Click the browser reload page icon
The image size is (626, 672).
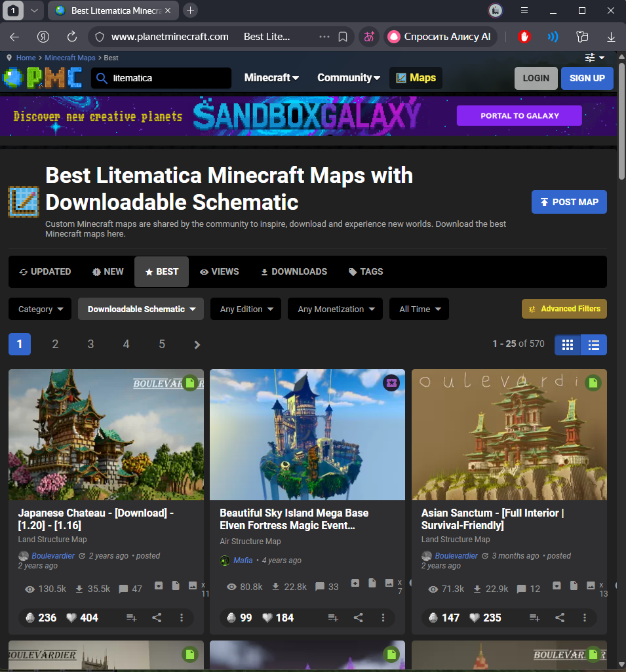(x=72, y=37)
